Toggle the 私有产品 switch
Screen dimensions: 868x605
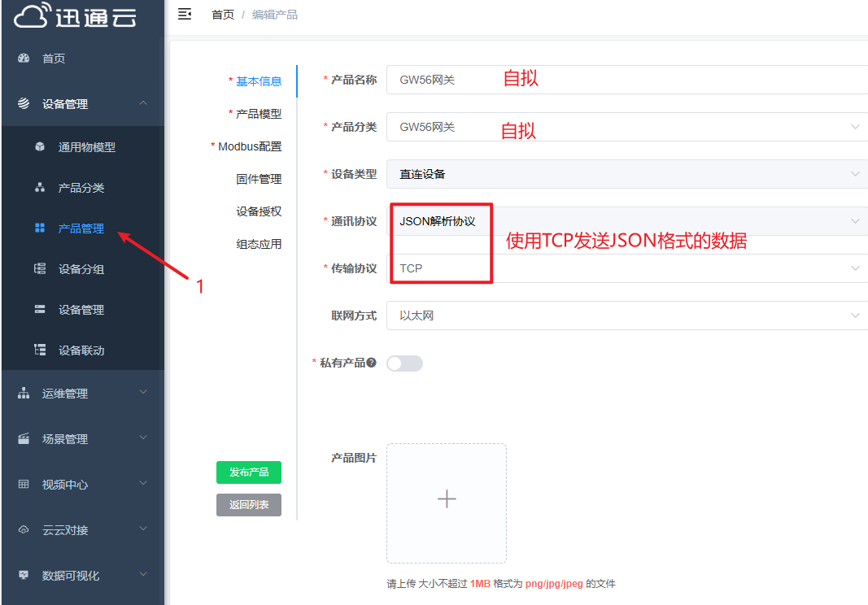tap(404, 363)
